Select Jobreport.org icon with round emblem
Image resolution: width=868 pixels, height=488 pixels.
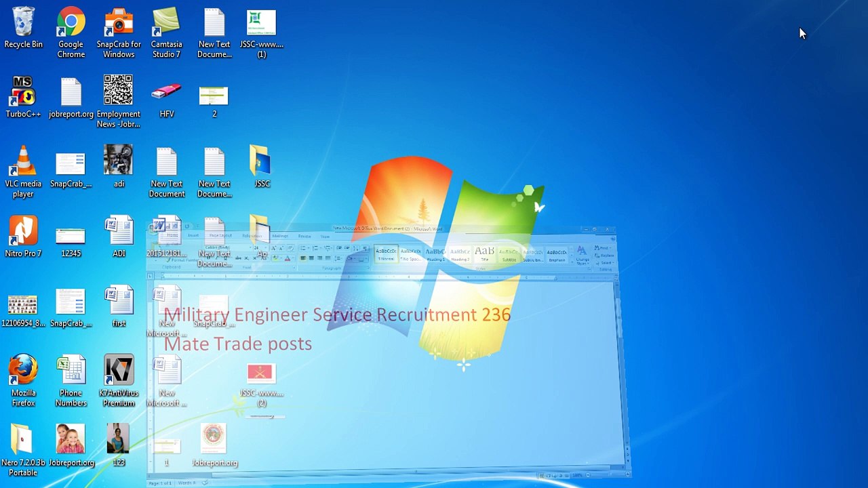point(214,445)
